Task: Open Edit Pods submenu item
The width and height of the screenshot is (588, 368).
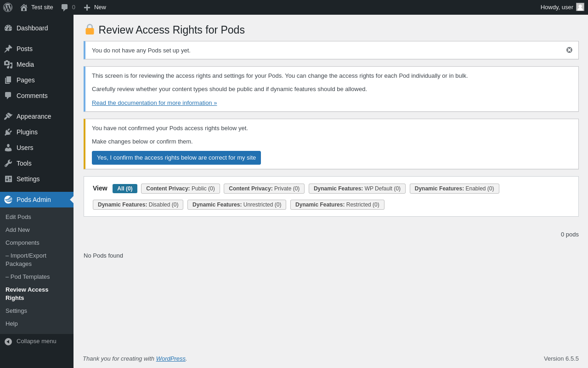Action: 18,217
